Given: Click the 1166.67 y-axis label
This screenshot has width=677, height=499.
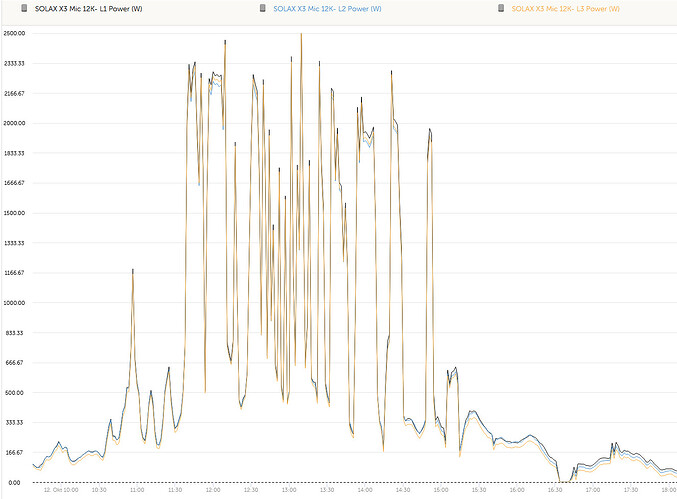Looking at the screenshot, I should (14, 273).
